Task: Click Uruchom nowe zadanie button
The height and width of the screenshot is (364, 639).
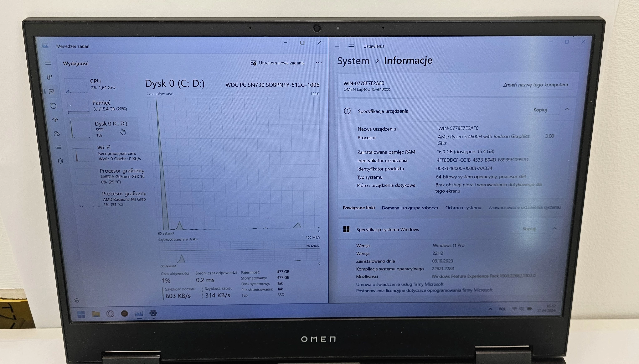Action: [x=278, y=63]
